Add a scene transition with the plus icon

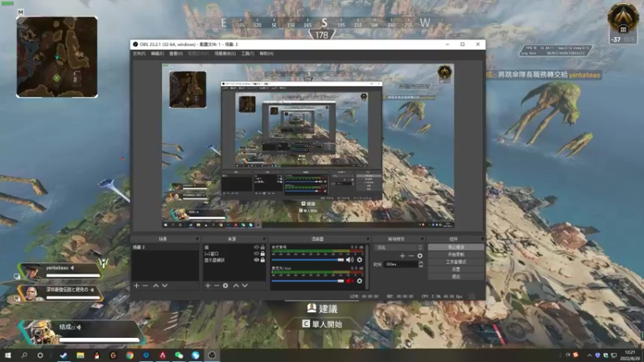(402, 256)
